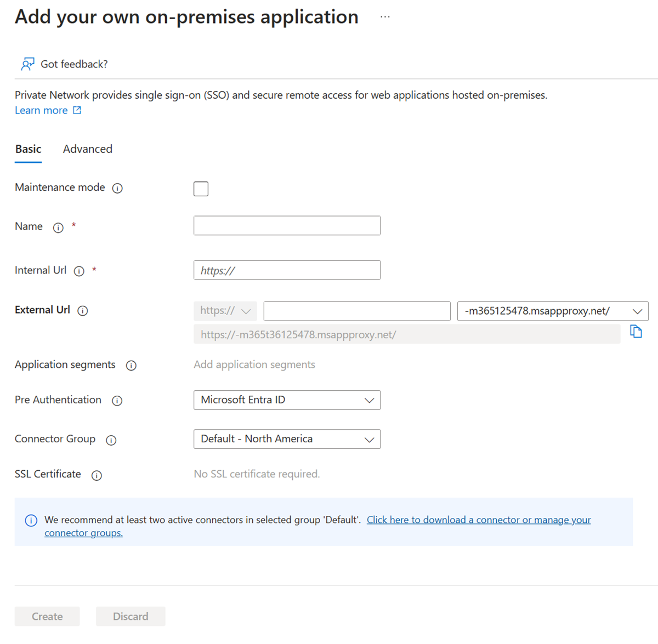Click inside the Name input field
Viewport: 658px width, 644px height.
click(x=287, y=225)
